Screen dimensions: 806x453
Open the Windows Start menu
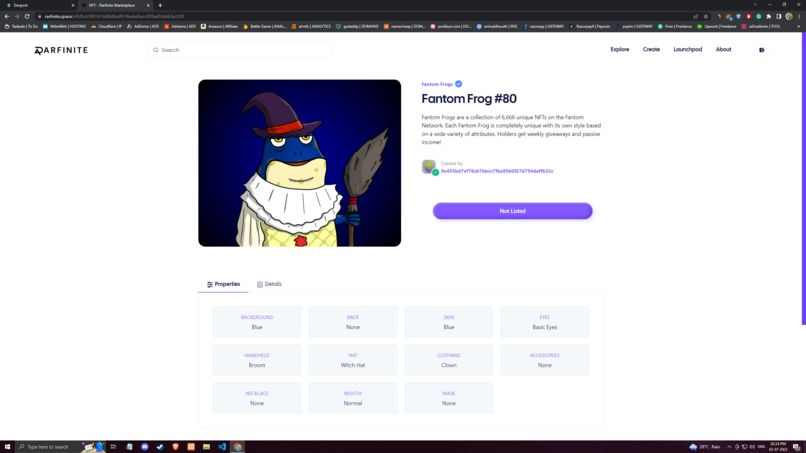[x=7, y=447]
